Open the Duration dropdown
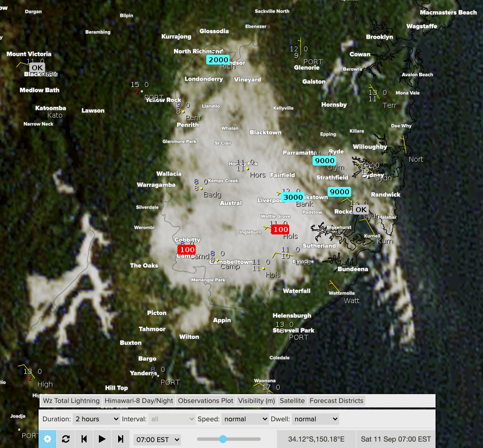Screen dimensions: 483x448 tap(96, 419)
